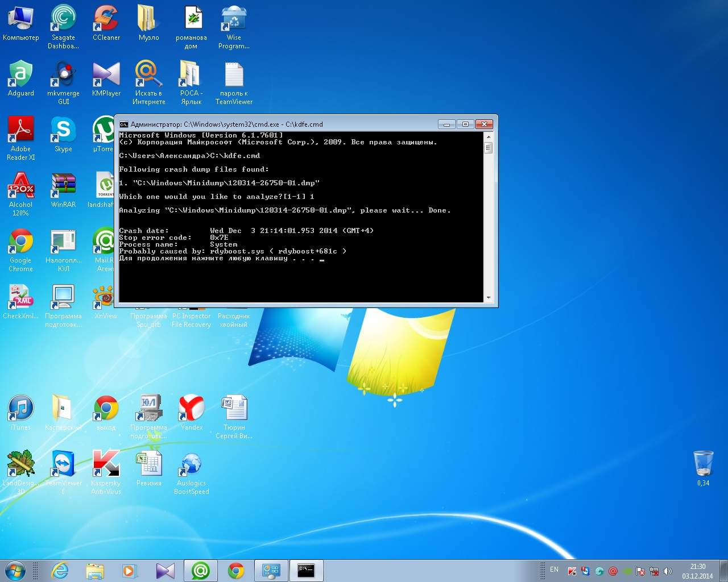Launch Auslogics BoostSpeed

pyautogui.click(x=191, y=472)
